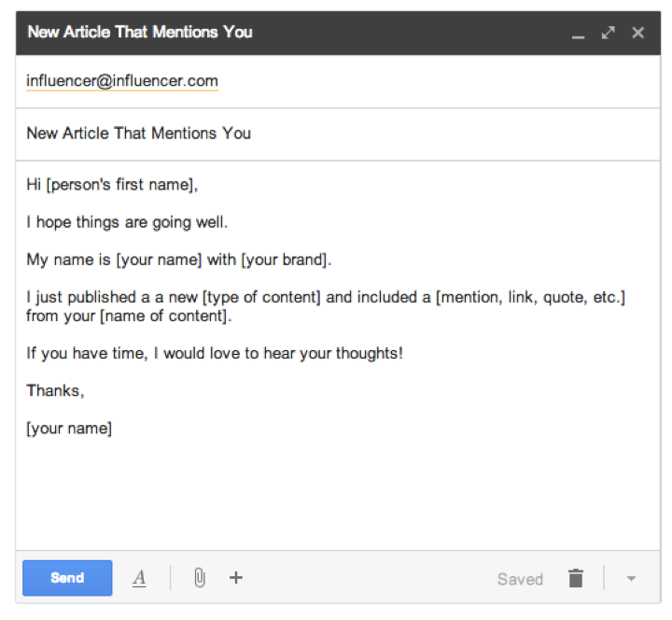Click the blue Send button
The image size is (672, 620).
point(67,578)
